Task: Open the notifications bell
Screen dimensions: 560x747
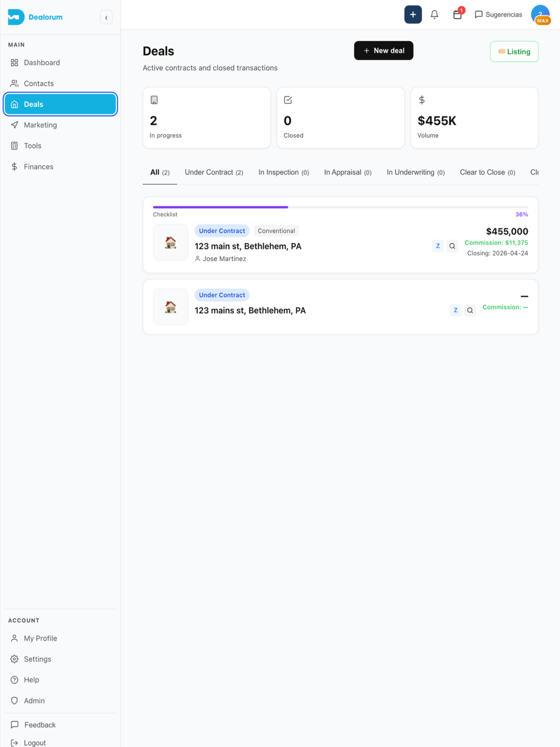Action: click(434, 14)
